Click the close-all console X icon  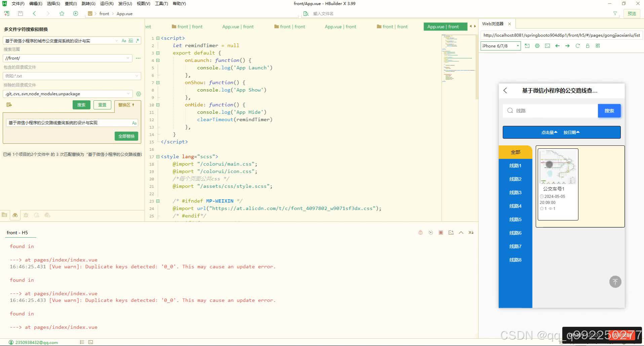coord(471,233)
